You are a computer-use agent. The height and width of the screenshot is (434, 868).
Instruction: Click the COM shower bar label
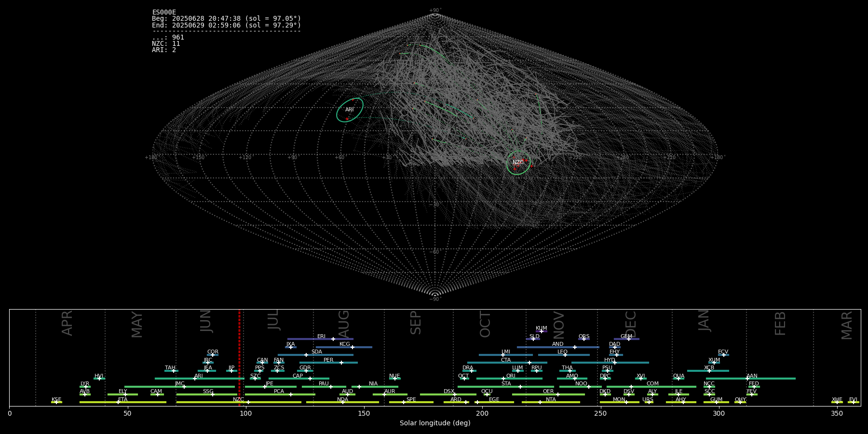[652, 384]
